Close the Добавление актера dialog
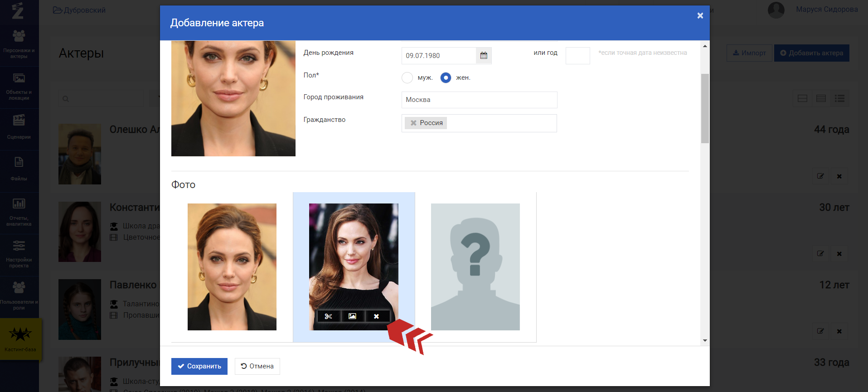868x392 pixels. [x=700, y=15]
